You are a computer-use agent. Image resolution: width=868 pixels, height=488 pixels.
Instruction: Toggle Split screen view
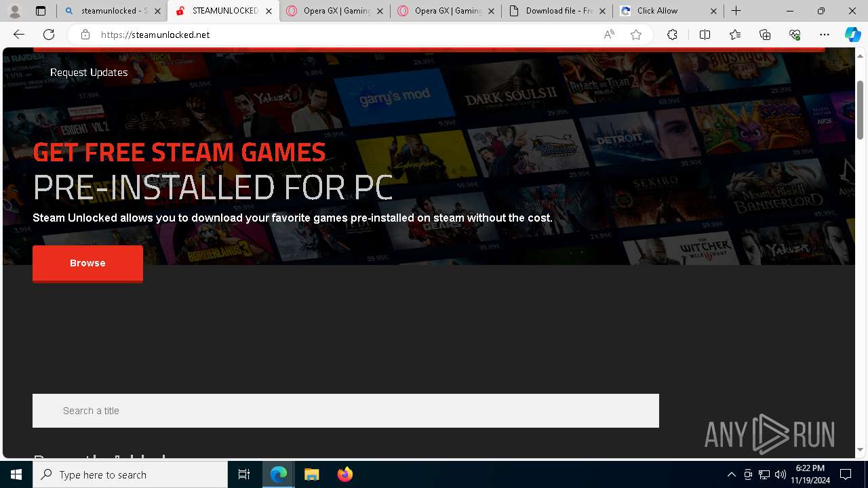click(705, 35)
